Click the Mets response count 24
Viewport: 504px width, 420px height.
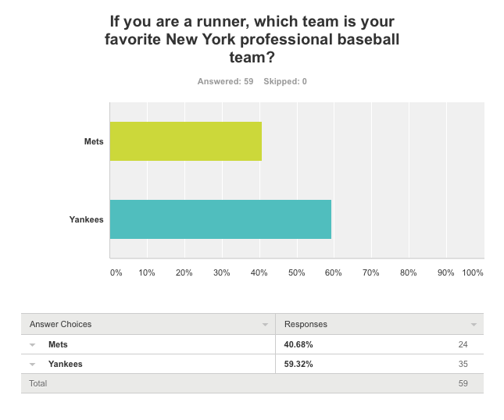tap(463, 344)
